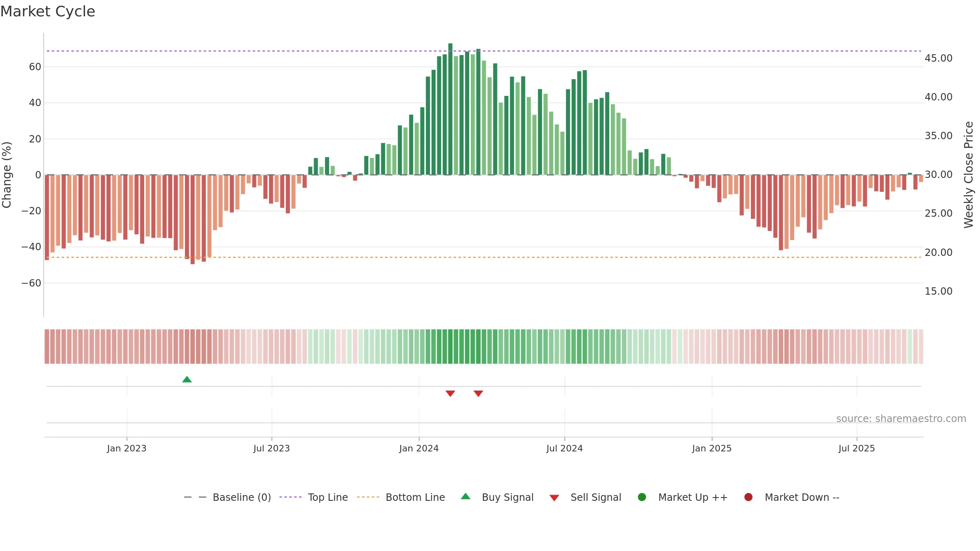Click the Market Cycle chart title
This screenshot has width=980, height=551.
pyautogui.click(x=48, y=11)
